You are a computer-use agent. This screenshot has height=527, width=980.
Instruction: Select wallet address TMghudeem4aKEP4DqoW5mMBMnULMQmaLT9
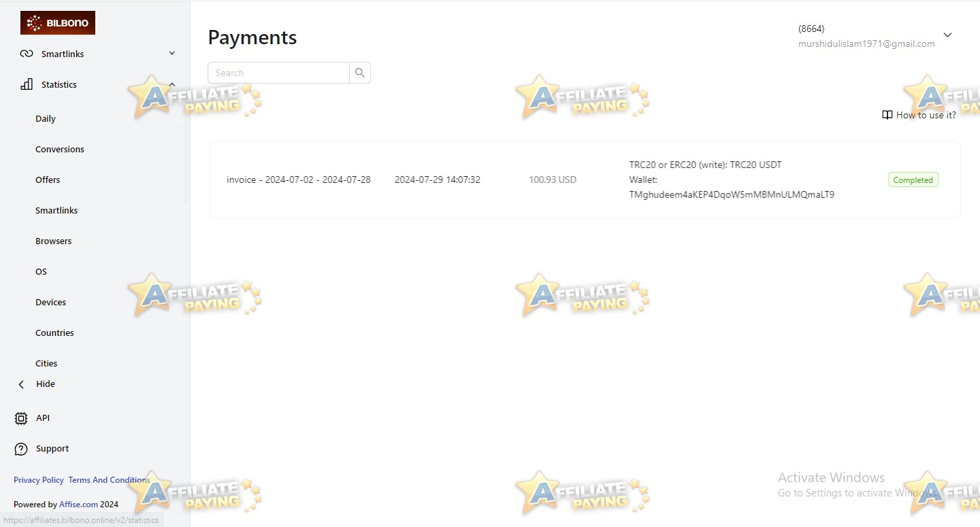[732, 194]
